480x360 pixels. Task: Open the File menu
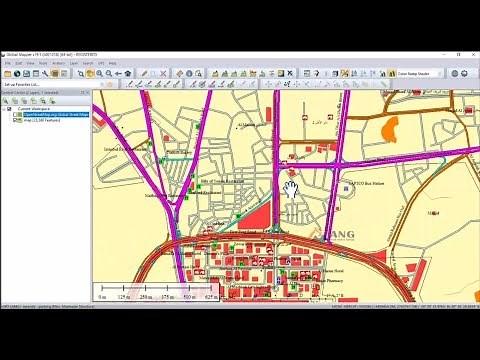pos(8,63)
